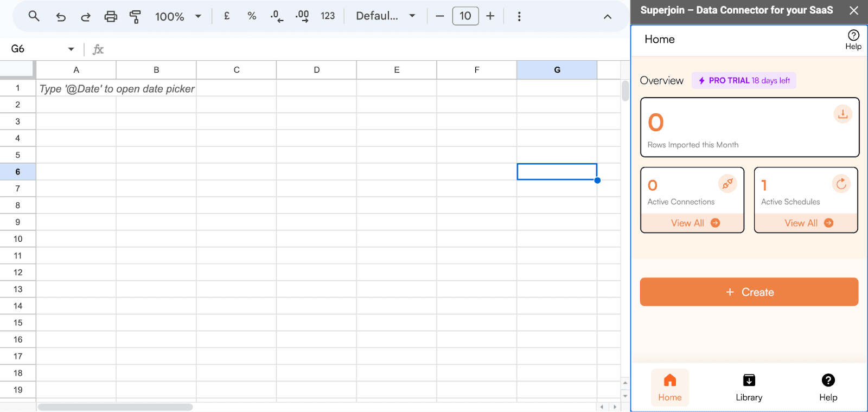View All active connections

click(x=692, y=223)
